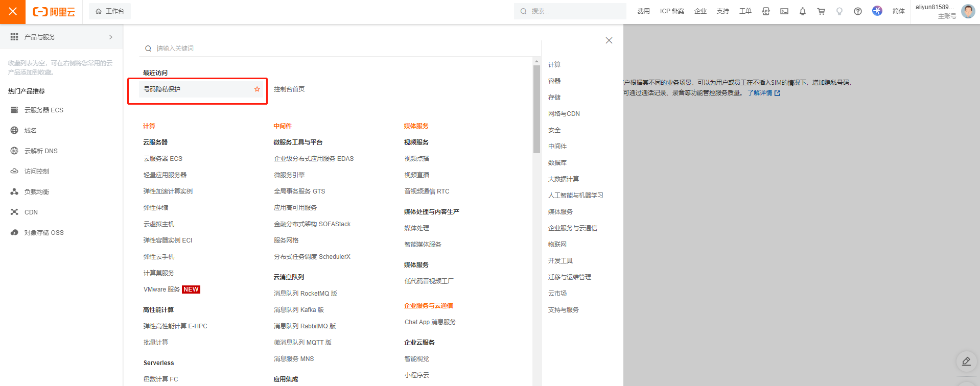The image size is (980, 386).
Task: Open CDN in sidebar
Action: pyautogui.click(x=31, y=212)
